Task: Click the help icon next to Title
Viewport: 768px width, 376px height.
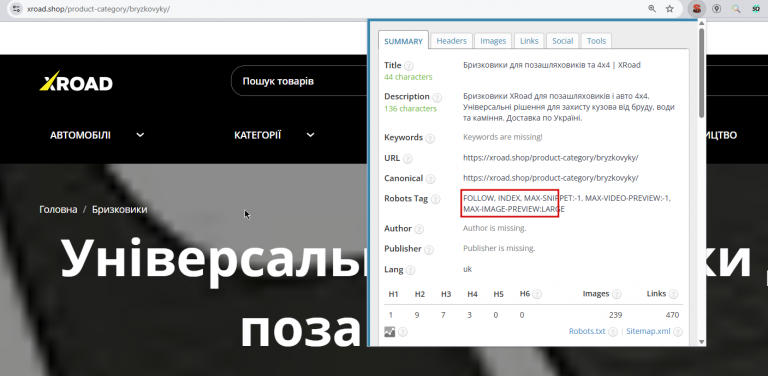Action: (x=408, y=66)
